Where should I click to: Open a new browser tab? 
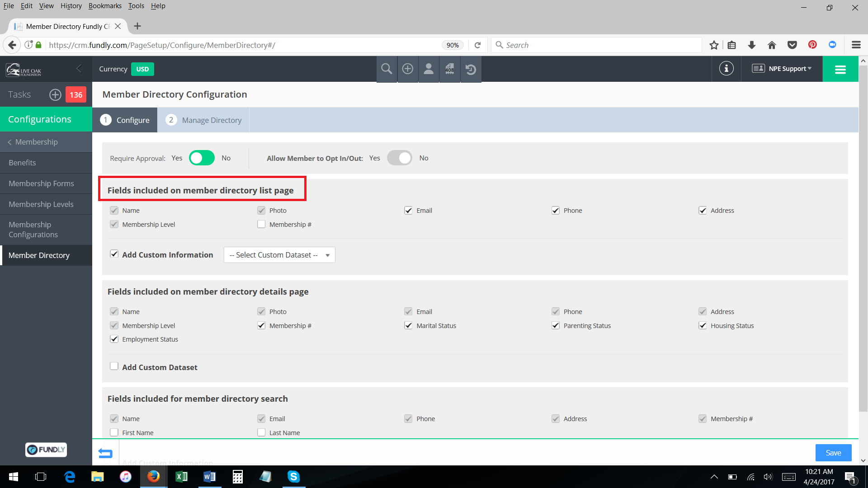coord(137,26)
